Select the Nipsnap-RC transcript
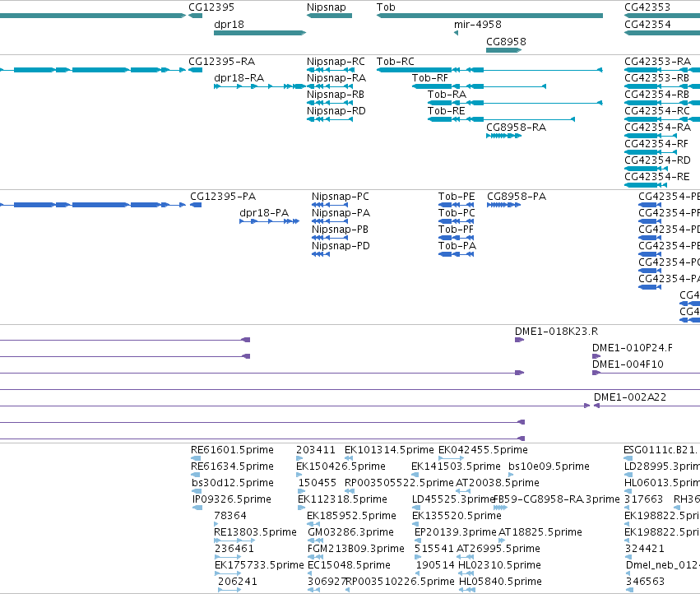Image resolution: width=700 pixels, height=594 pixels. (331, 70)
